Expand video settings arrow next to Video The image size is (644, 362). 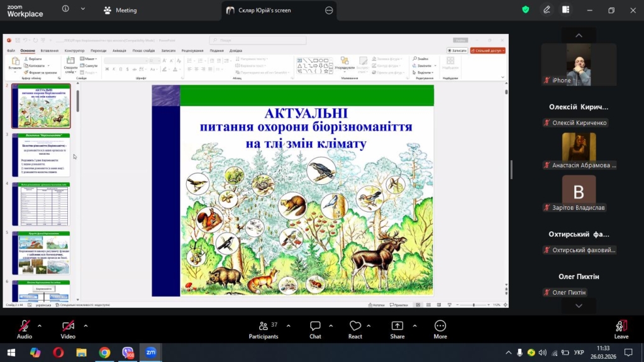point(86,326)
